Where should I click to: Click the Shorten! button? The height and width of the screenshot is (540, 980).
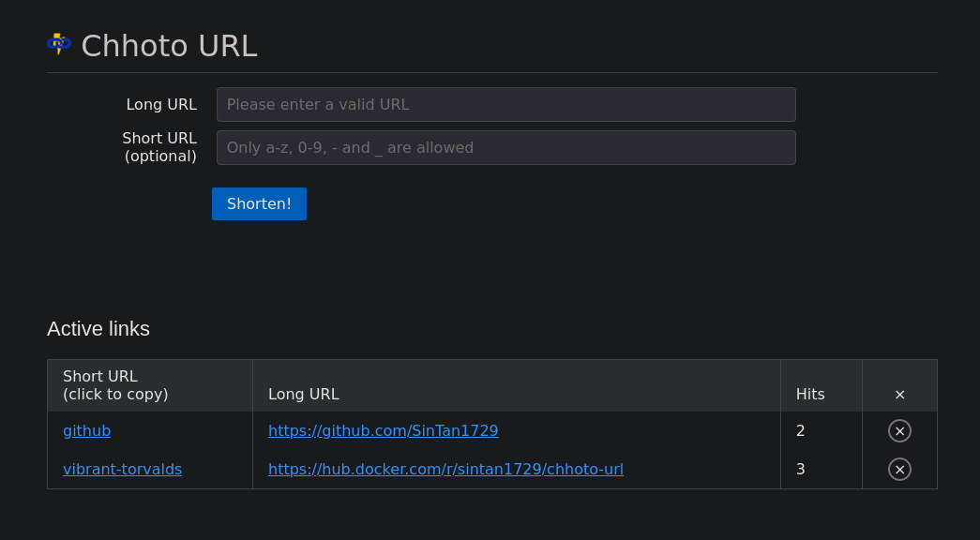pyautogui.click(x=259, y=203)
